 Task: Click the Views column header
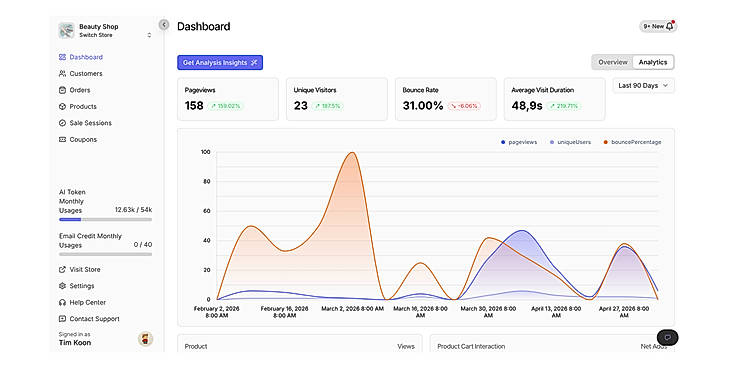tap(406, 346)
